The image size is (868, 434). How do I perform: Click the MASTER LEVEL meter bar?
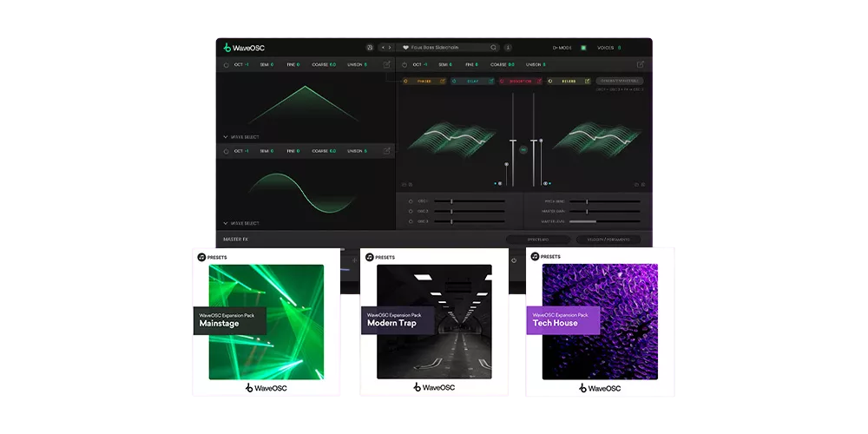pos(605,221)
